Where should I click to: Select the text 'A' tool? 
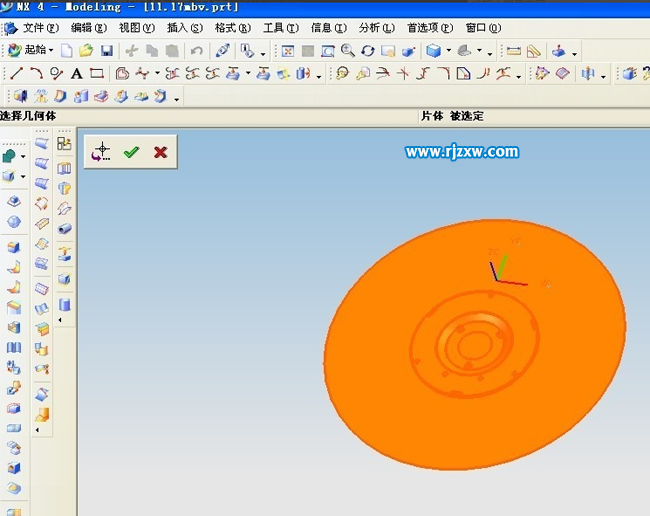point(76,73)
